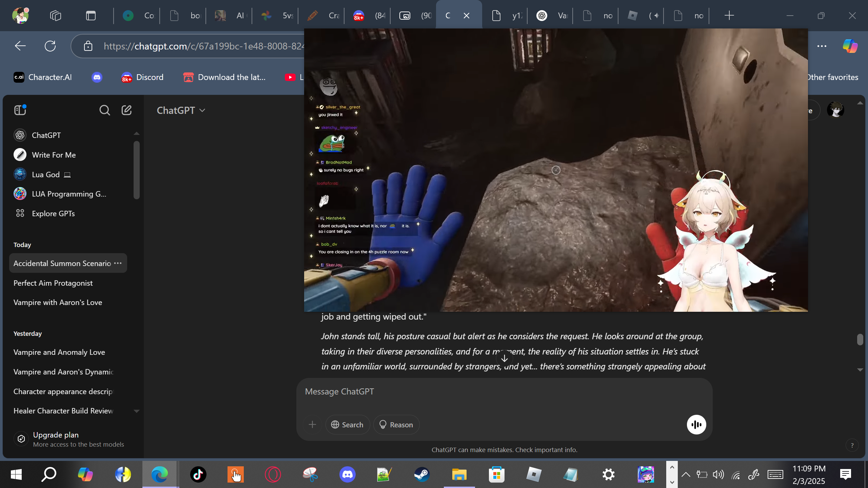Open the Other favorites folder
868x488 pixels.
(833, 77)
